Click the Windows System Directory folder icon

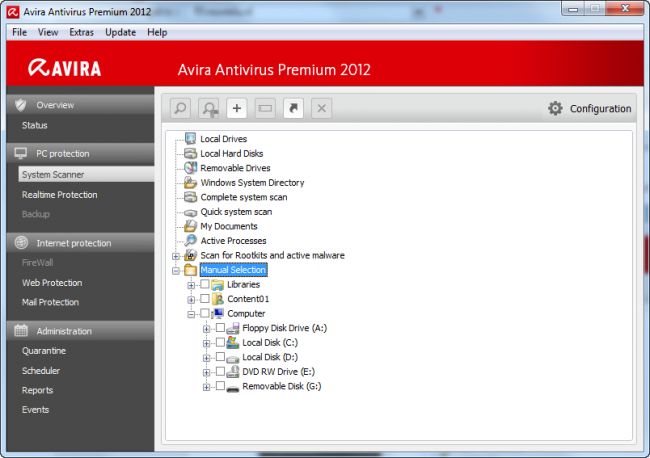191,182
